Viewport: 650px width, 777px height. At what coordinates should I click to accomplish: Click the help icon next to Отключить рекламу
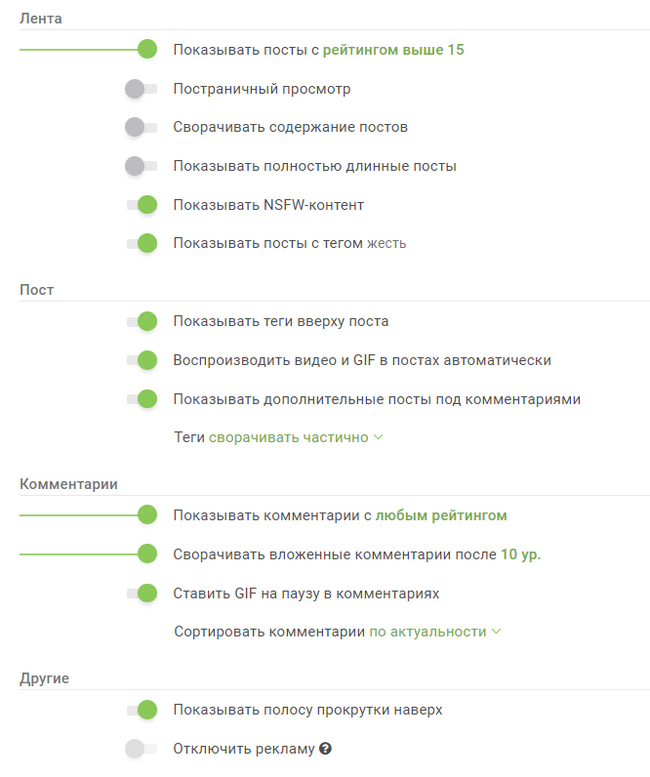pos(326,749)
